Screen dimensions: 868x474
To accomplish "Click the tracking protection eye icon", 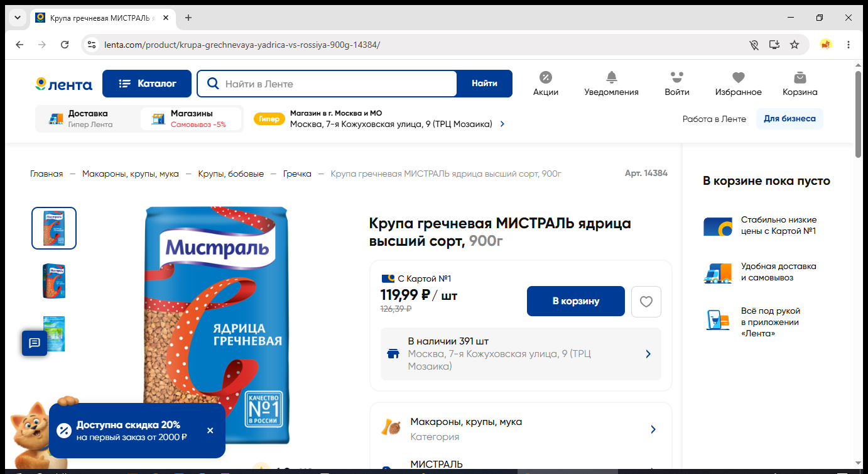I will tap(754, 45).
